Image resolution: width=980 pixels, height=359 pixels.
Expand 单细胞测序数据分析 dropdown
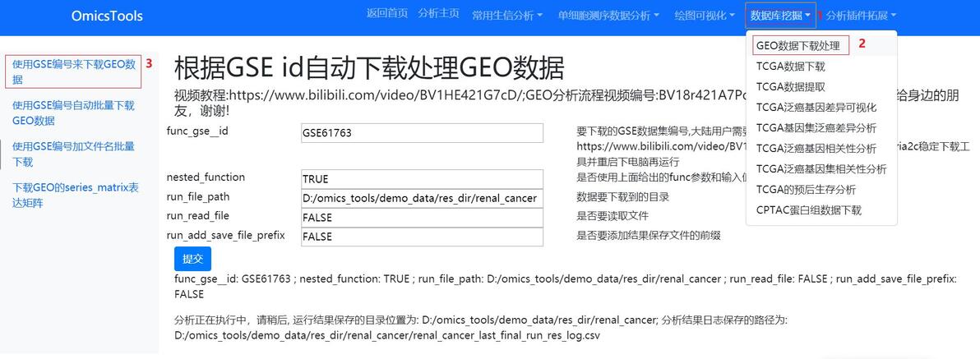click(608, 15)
